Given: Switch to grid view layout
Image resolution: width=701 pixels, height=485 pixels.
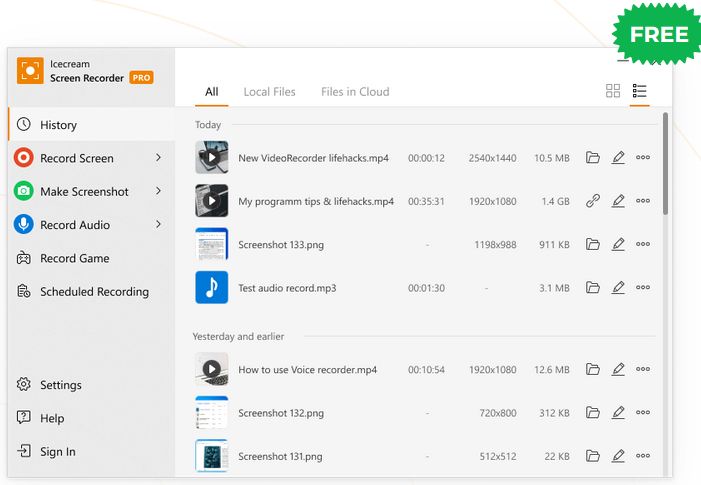Looking at the screenshot, I should tap(613, 91).
